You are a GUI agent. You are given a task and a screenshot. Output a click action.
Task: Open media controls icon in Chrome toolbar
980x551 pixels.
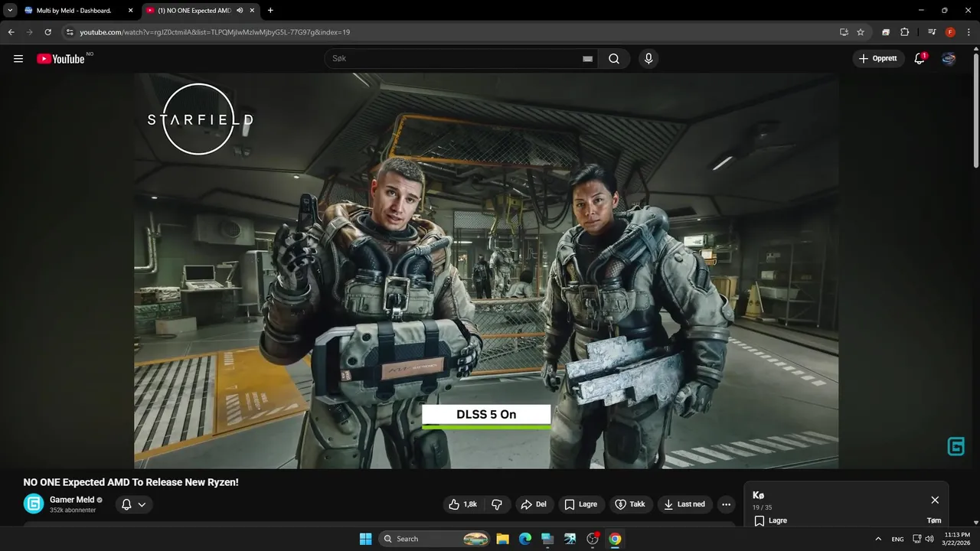(x=932, y=32)
